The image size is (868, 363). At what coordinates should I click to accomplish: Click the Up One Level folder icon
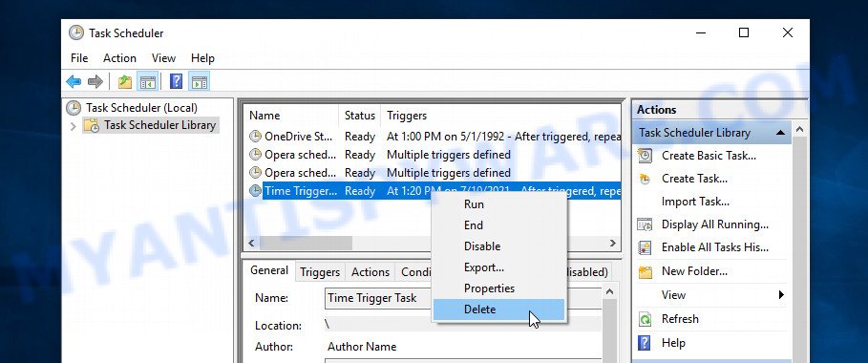tap(125, 82)
